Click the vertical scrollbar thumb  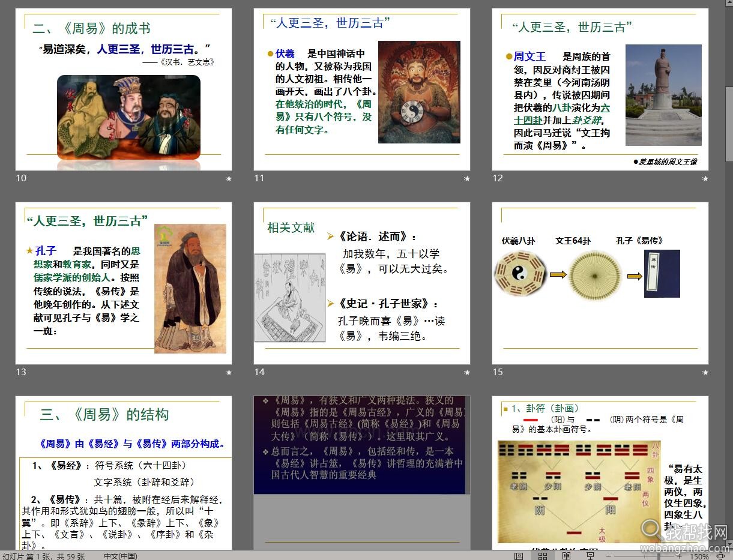(x=729, y=124)
